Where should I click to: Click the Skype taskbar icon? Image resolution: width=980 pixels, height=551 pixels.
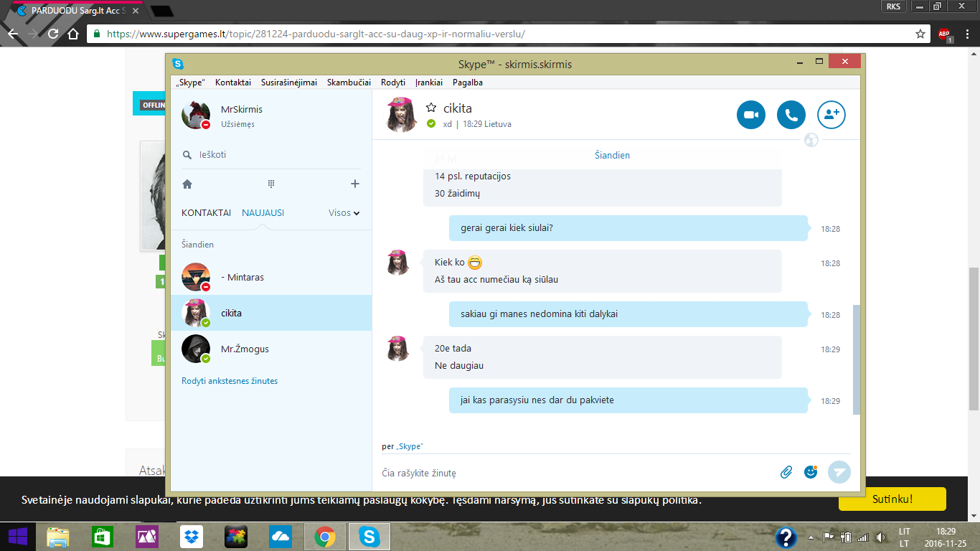369,537
